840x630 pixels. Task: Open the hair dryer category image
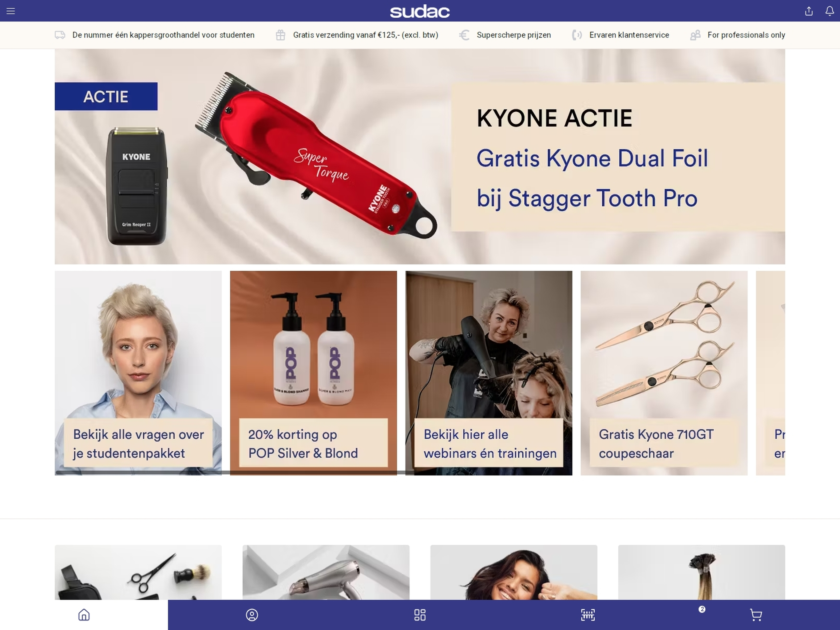point(326,572)
